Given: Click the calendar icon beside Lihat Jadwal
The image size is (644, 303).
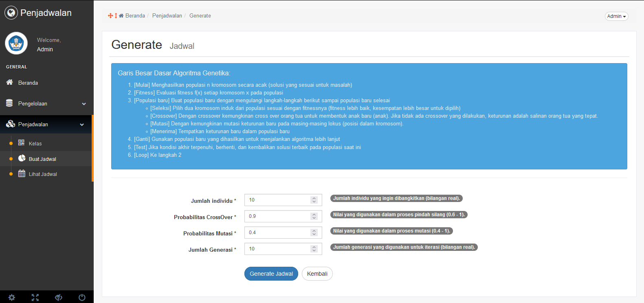Looking at the screenshot, I should [x=22, y=173].
